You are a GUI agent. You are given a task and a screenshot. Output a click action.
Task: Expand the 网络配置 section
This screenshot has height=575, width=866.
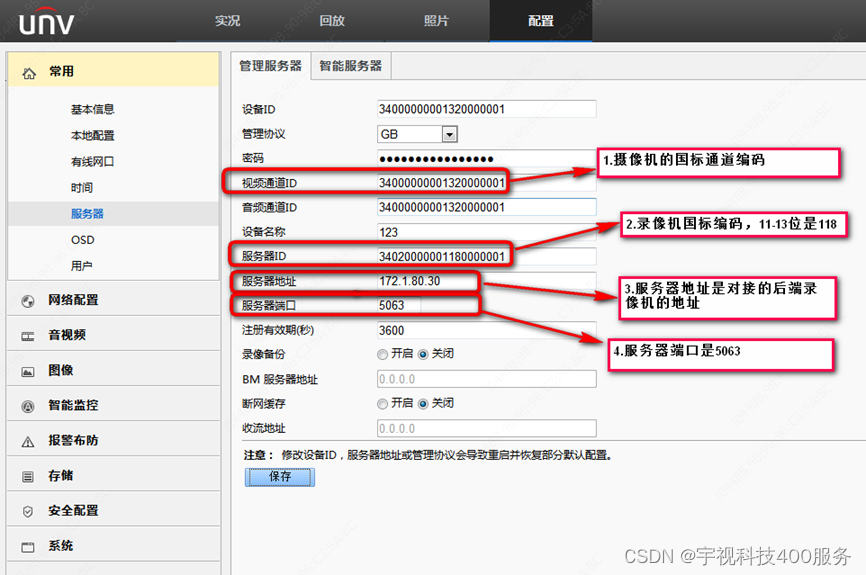pos(113,300)
